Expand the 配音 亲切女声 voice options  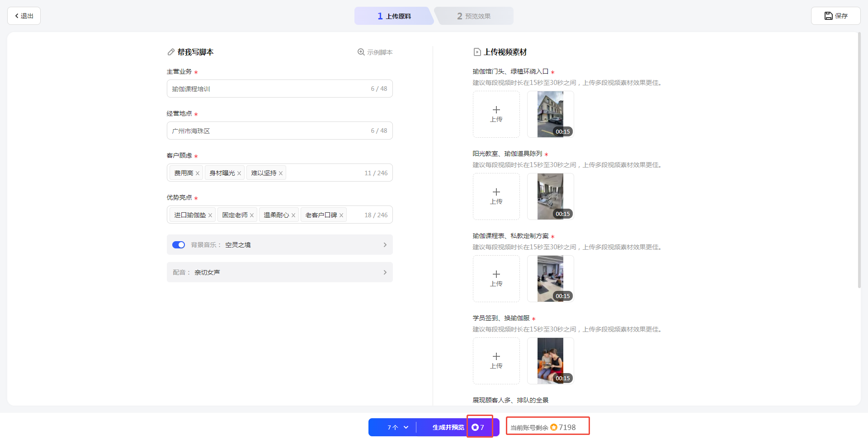(385, 272)
